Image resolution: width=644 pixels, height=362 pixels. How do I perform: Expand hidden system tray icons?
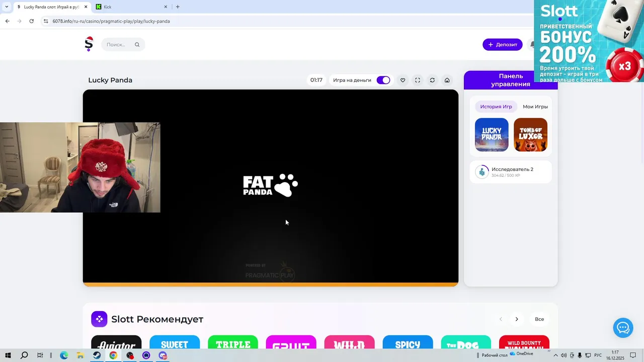(555, 355)
